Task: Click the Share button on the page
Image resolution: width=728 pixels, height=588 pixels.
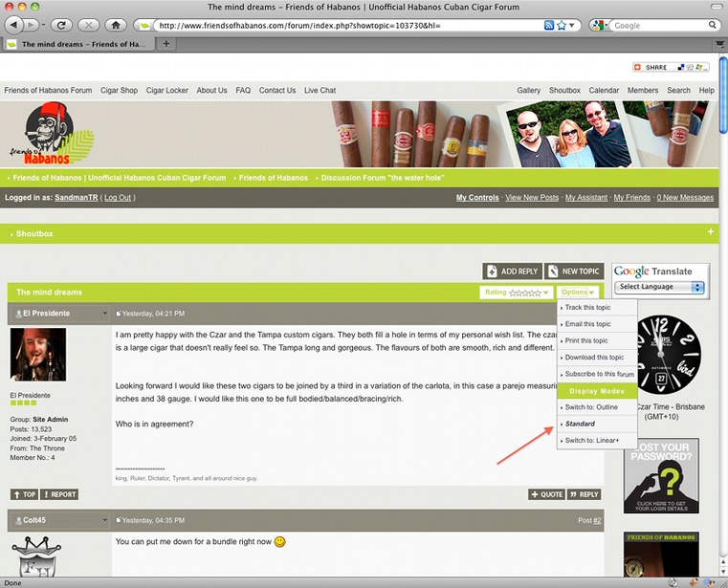Action: coord(671,67)
